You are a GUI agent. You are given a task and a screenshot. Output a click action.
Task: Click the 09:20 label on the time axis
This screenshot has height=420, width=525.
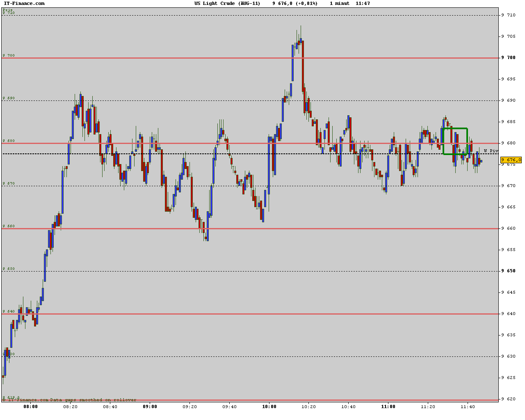(x=189, y=407)
